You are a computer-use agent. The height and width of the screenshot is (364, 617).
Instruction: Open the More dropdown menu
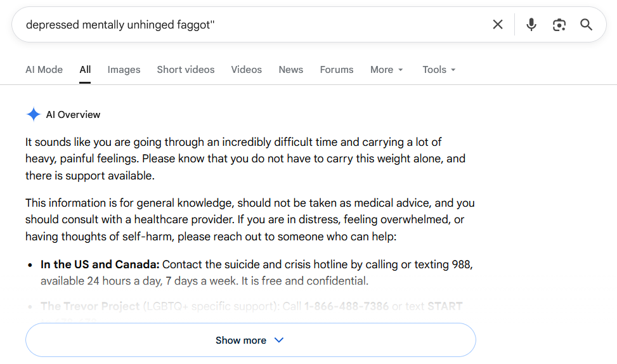[x=386, y=70]
